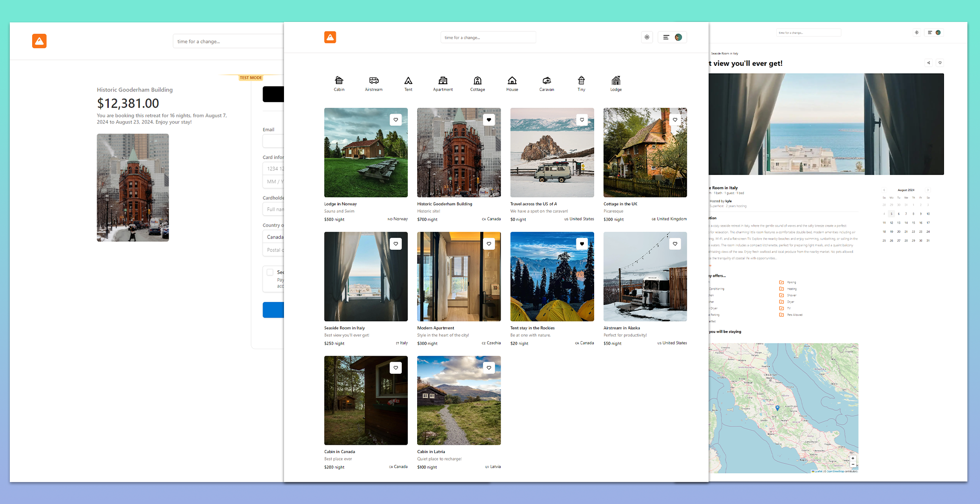Click the search field in checkout window
The image size is (980, 504).
pyautogui.click(x=228, y=41)
